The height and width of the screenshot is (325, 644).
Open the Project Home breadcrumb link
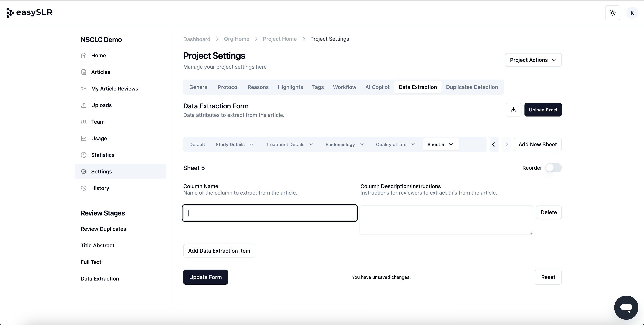point(280,39)
